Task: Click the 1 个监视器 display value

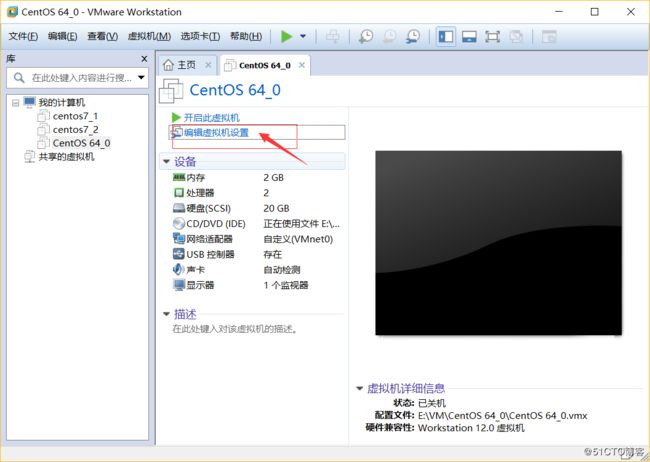Action: click(x=286, y=285)
